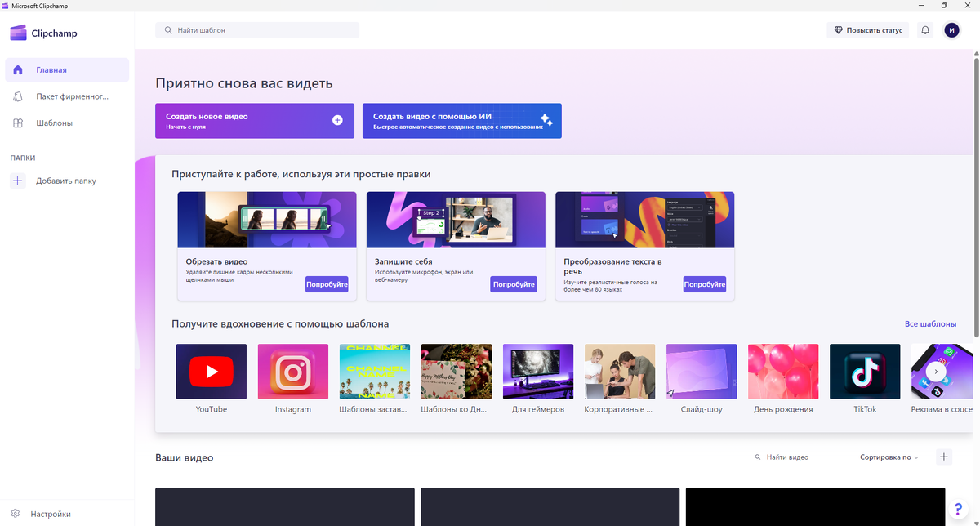Click the ПАПКИ section label
The image size is (980, 526).
[23, 158]
